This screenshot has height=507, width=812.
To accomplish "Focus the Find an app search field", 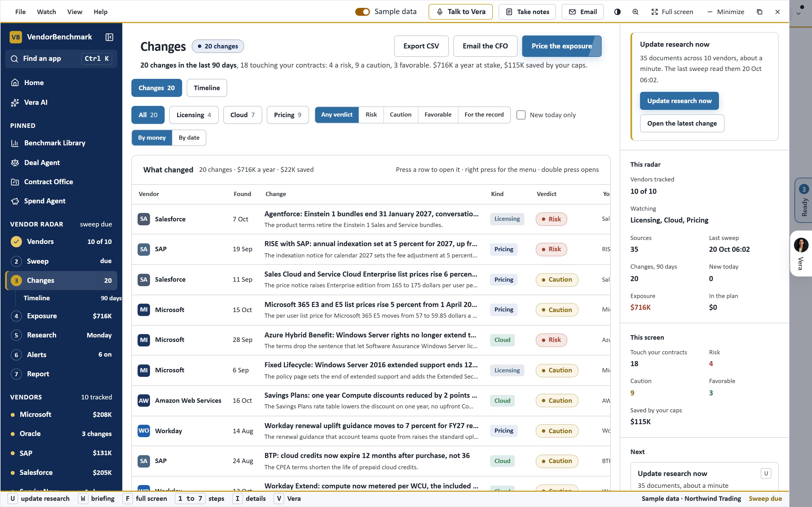I will click(x=61, y=59).
